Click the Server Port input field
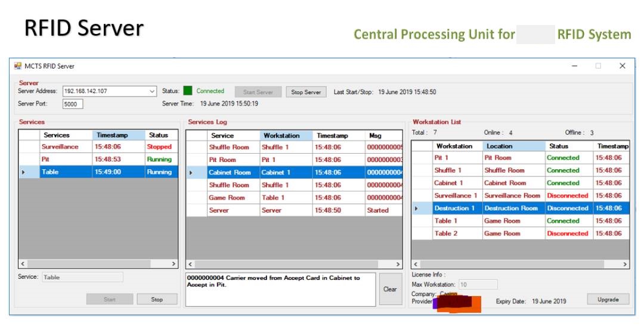This screenshot has height=330, width=644. [x=73, y=104]
